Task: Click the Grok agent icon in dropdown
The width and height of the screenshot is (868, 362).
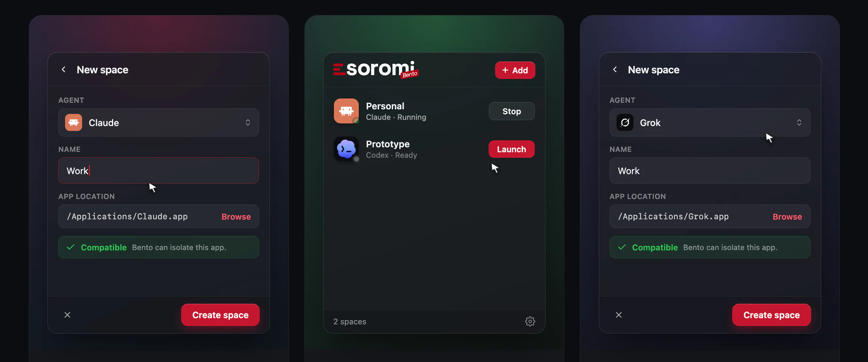Action: point(625,122)
